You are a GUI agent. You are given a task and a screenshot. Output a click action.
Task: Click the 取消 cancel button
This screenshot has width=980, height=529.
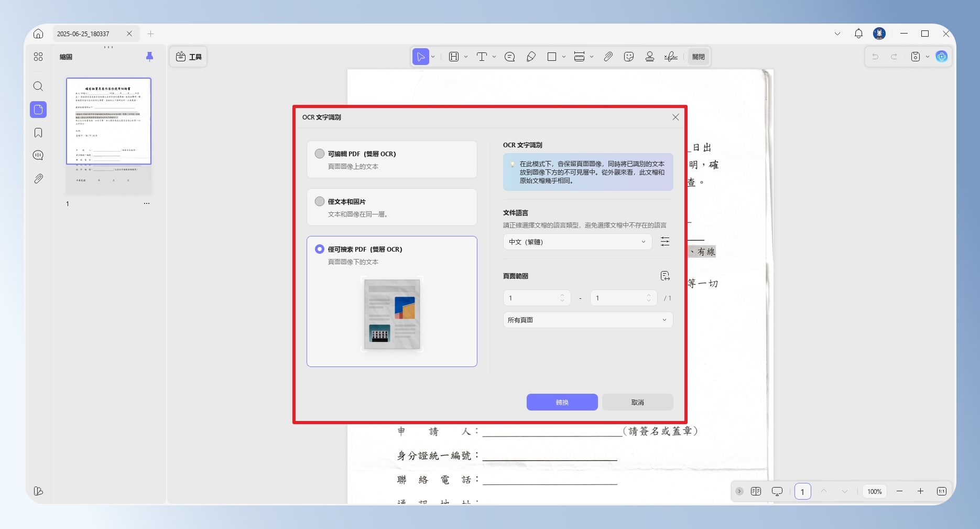pos(638,402)
